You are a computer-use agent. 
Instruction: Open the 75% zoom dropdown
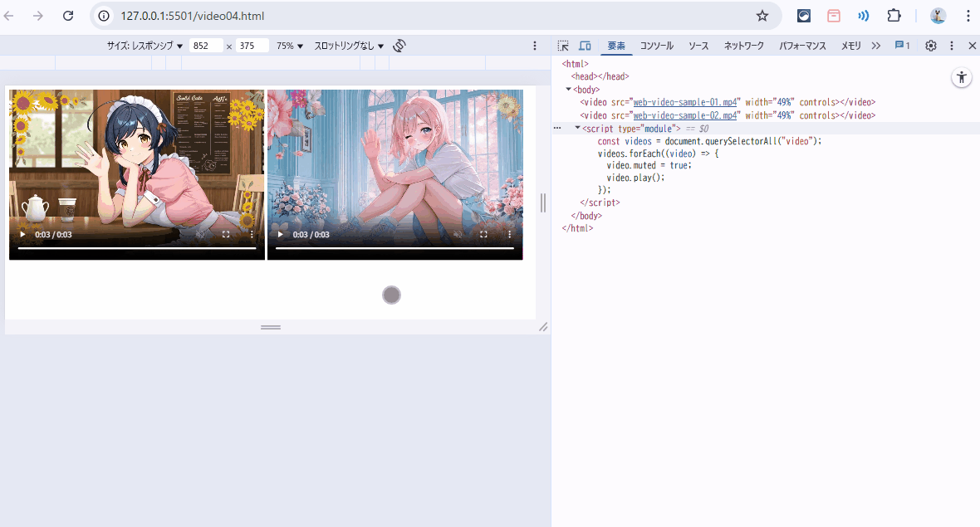point(290,46)
